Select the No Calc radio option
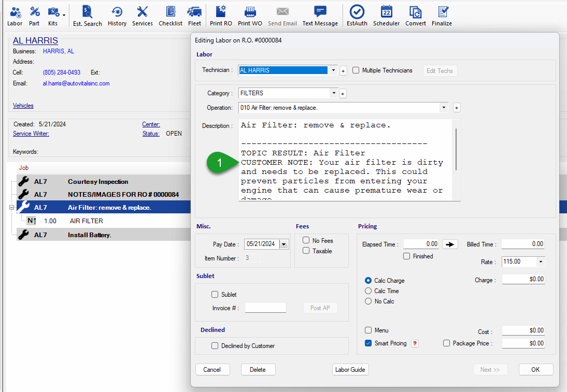Image resolution: width=567 pixels, height=392 pixels. [368, 301]
